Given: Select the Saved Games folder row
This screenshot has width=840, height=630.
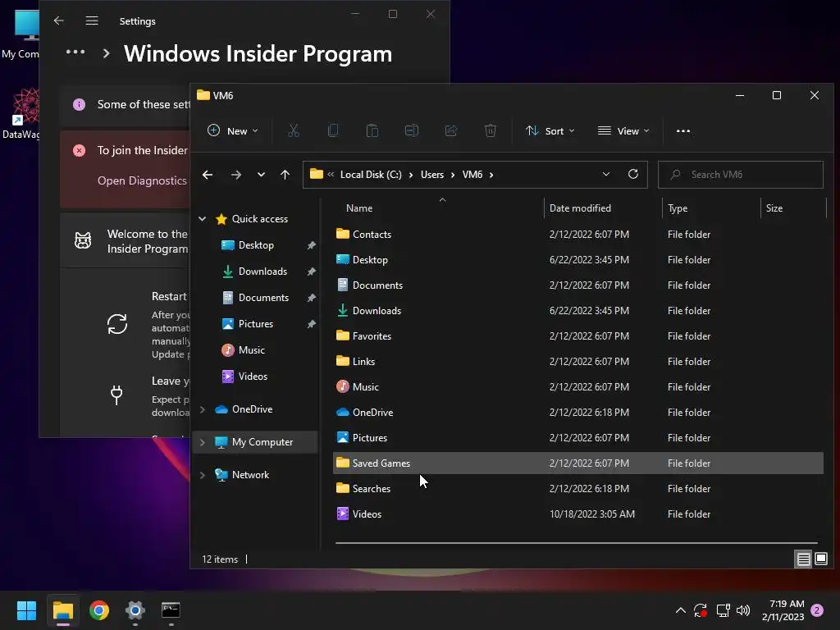Looking at the screenshot, I should click(578, 463).
